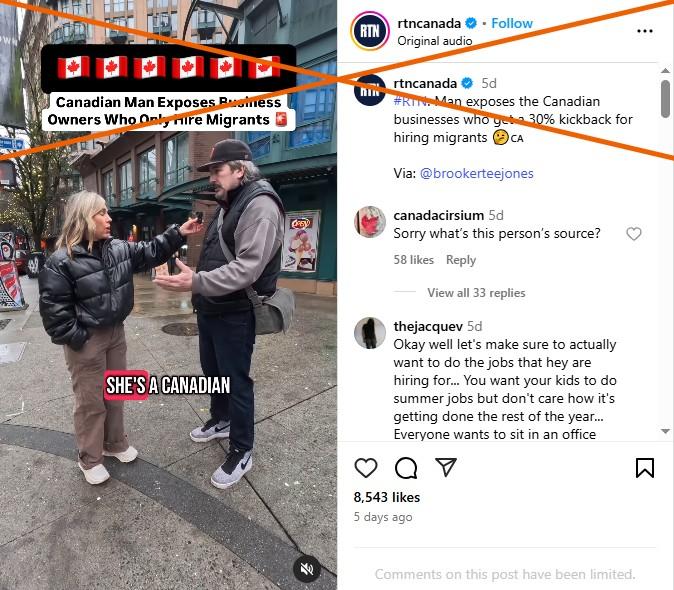This screenshot has width=674, height=590.
Task: Unmute the video with speaker icon
Action: pos(307,569)
